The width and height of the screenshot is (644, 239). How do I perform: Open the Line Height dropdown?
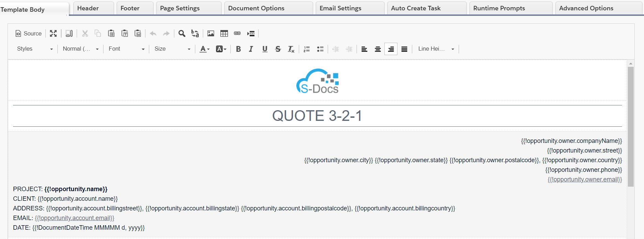point(436,49)
